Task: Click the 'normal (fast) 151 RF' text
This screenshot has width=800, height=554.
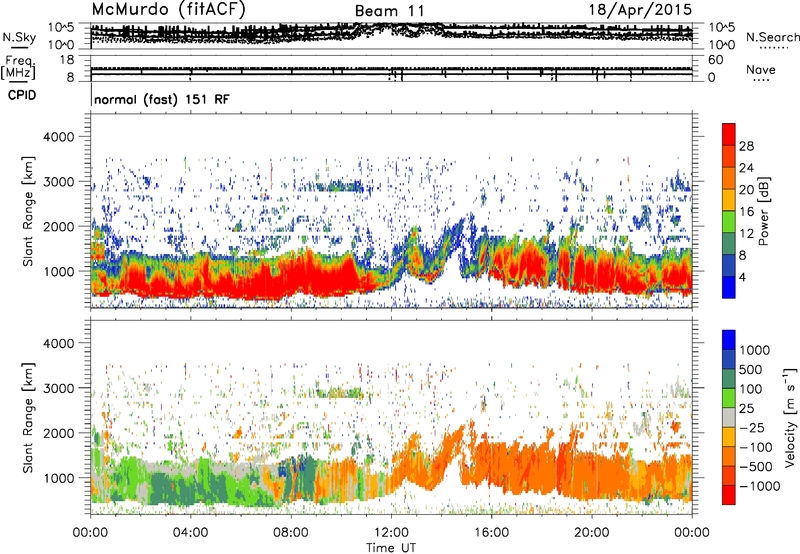Action: 162,99
